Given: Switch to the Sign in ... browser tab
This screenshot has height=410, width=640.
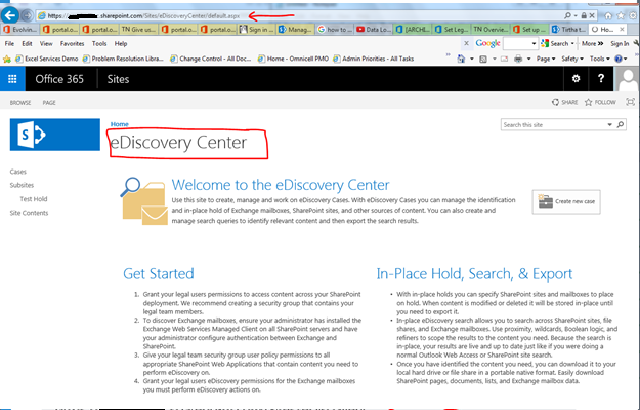Looking at the screenshot, I should click(257, 29).
